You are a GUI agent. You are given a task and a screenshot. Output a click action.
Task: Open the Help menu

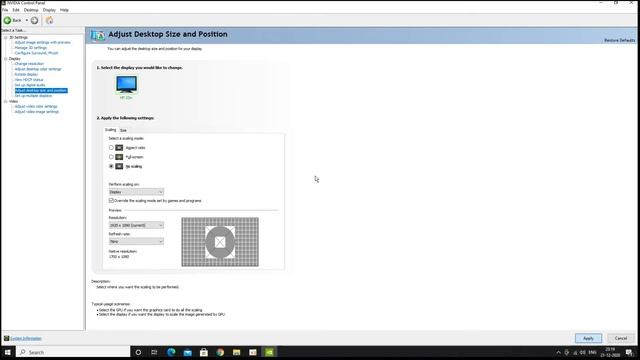coord(64,10)
